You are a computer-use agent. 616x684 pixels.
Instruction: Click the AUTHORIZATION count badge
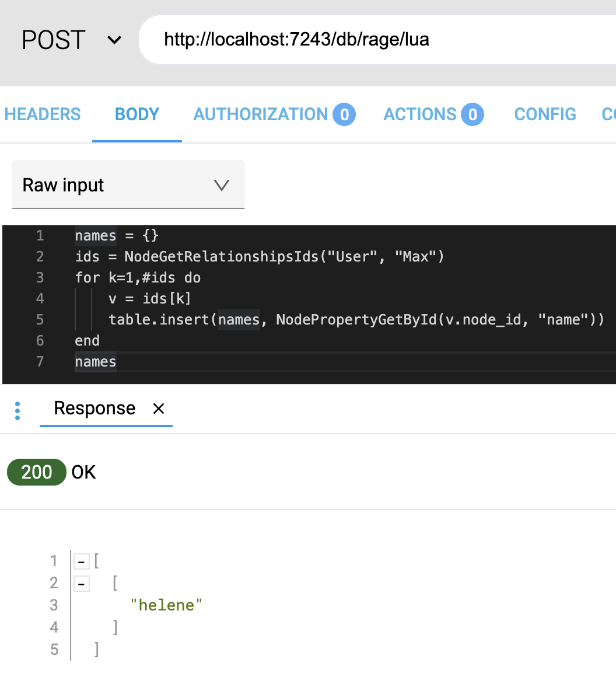pyautogui.click(x=344, y=114)
